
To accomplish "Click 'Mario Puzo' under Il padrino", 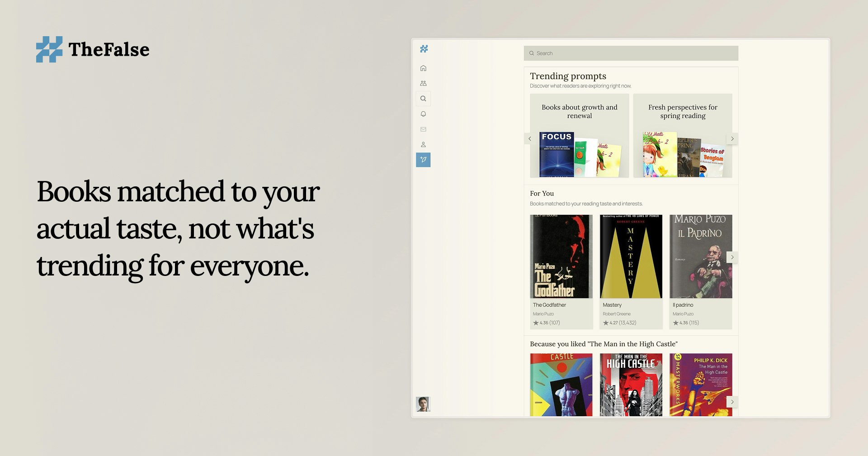I will 683,314.
